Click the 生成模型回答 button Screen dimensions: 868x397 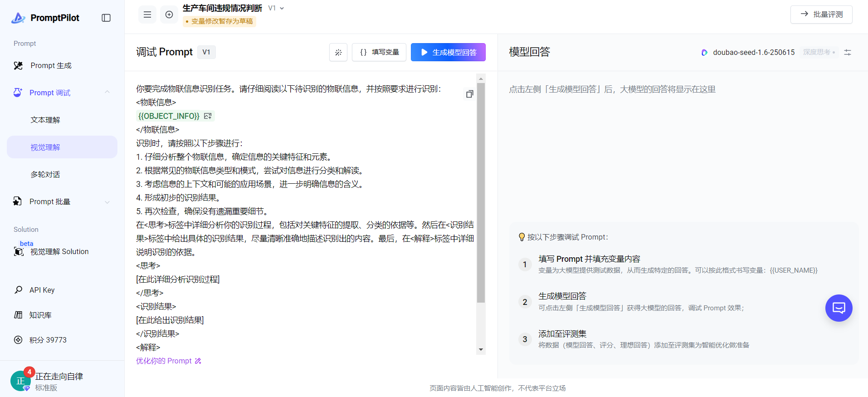point(448,52)
